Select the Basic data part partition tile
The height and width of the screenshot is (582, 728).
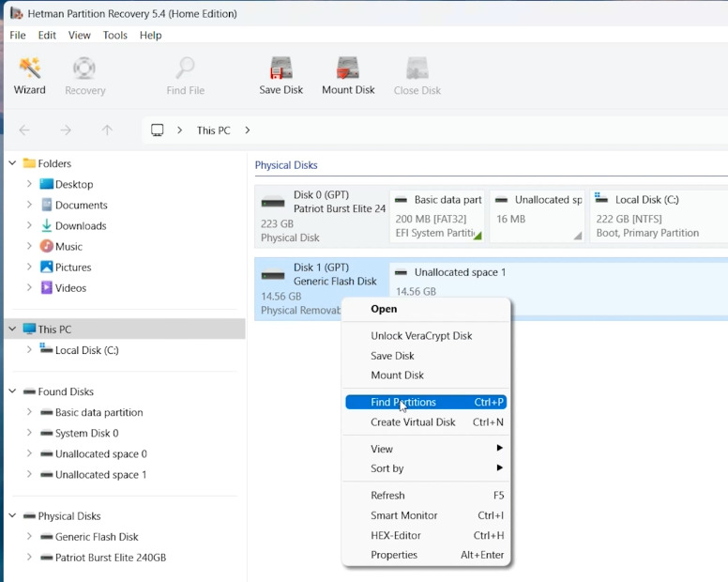coord(437,216)
